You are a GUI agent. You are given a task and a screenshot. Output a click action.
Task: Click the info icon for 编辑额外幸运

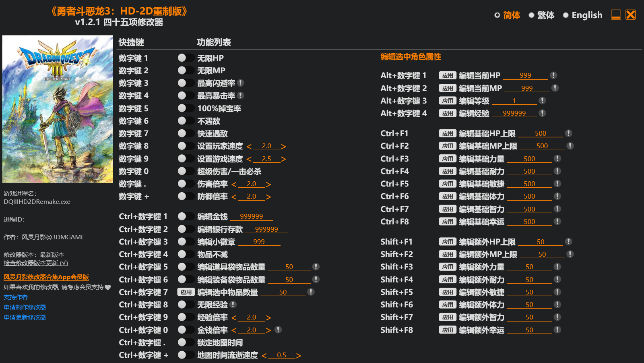[557, 330]
